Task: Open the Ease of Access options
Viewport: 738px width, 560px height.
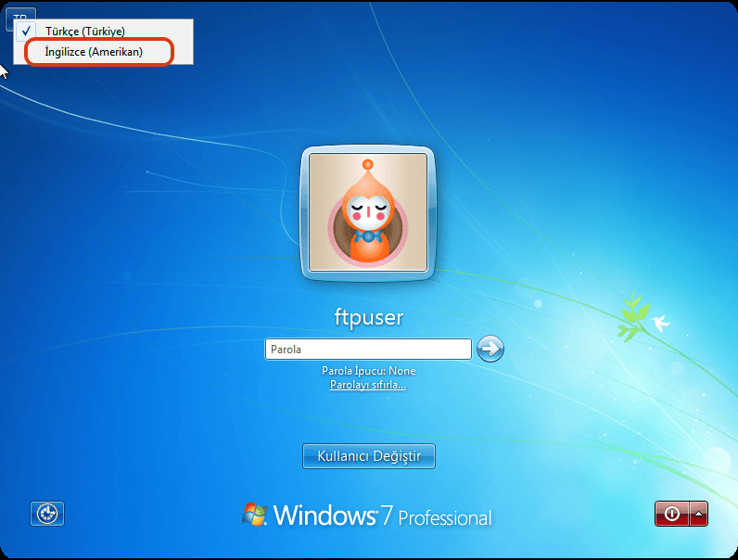Action: [x=46, y=514]
